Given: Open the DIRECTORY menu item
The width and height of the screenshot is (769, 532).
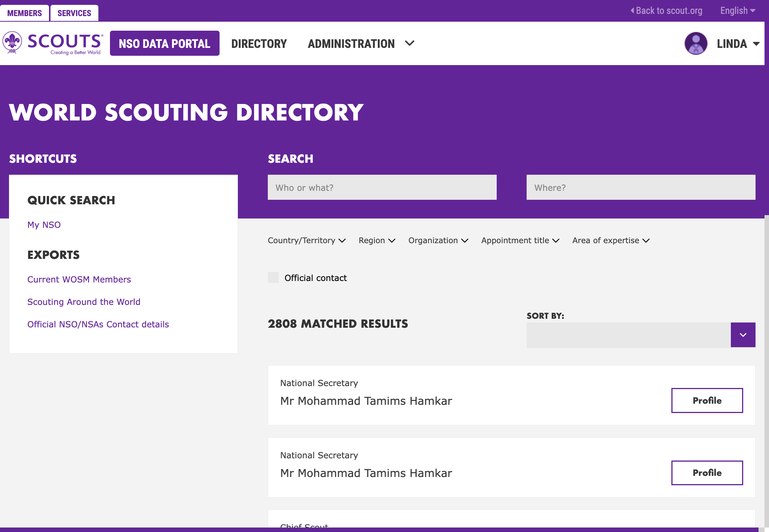Looking at the screenshot, I should (x=259, y=44).
